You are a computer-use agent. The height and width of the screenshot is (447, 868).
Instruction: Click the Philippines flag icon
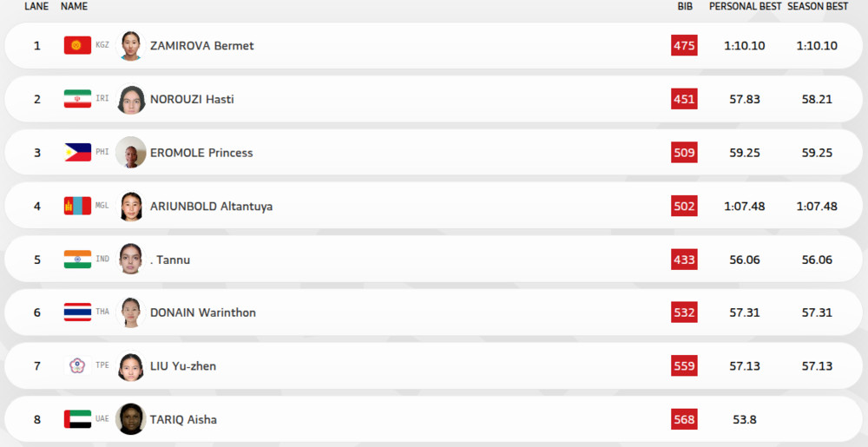77,153
